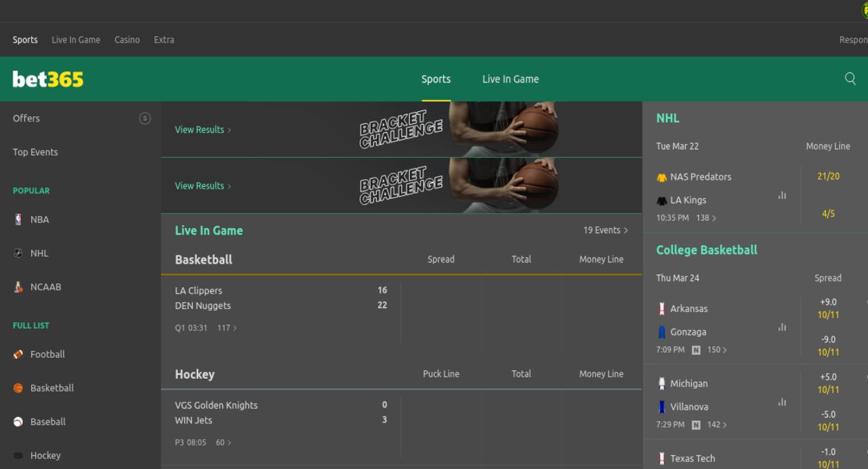Expand 138 markets for Predators vs Kings
Viewport: 868px width, 469px height.
point(706,218)
